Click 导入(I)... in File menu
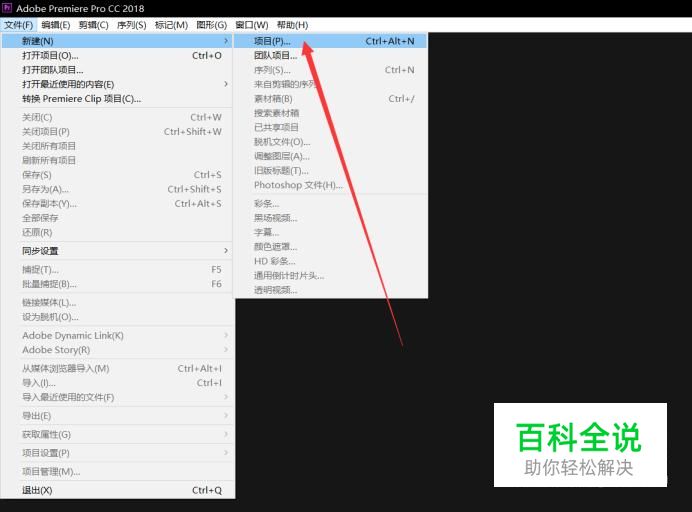692x512 pixels. click(x=117, y=383)
